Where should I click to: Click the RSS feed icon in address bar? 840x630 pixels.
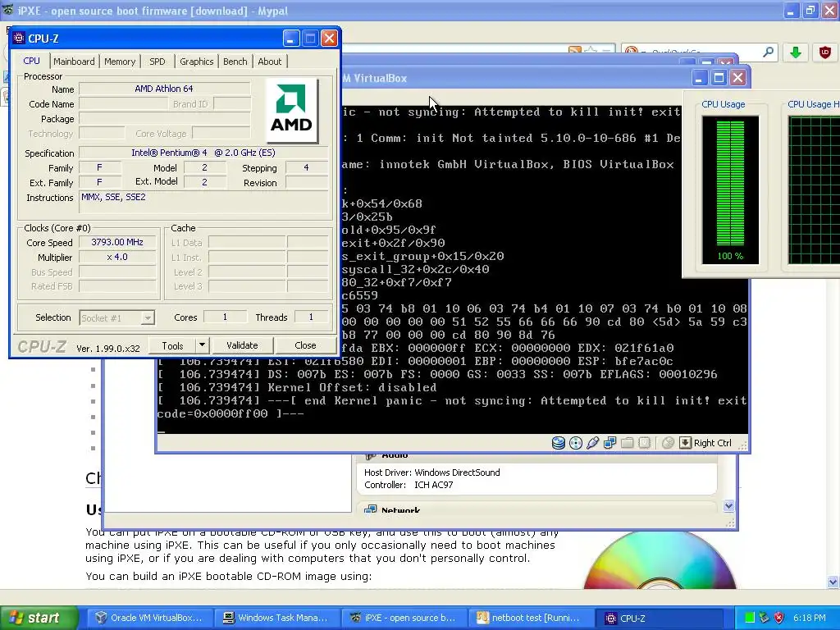pyautogui.click(x=574, y=50)
